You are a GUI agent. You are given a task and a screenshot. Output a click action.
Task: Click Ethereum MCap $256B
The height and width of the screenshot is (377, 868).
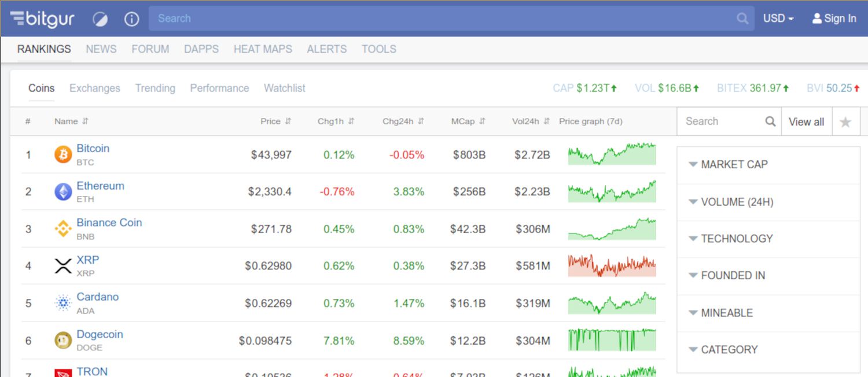coord(469,192)
